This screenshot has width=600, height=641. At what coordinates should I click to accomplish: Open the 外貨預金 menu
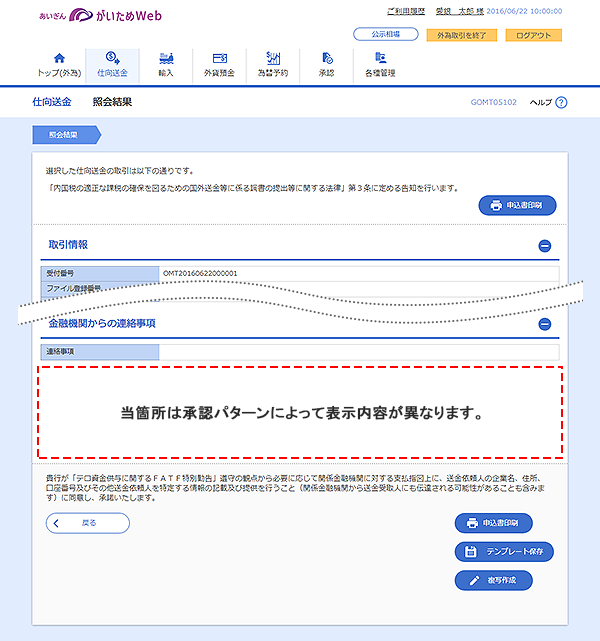pos(219,65)
